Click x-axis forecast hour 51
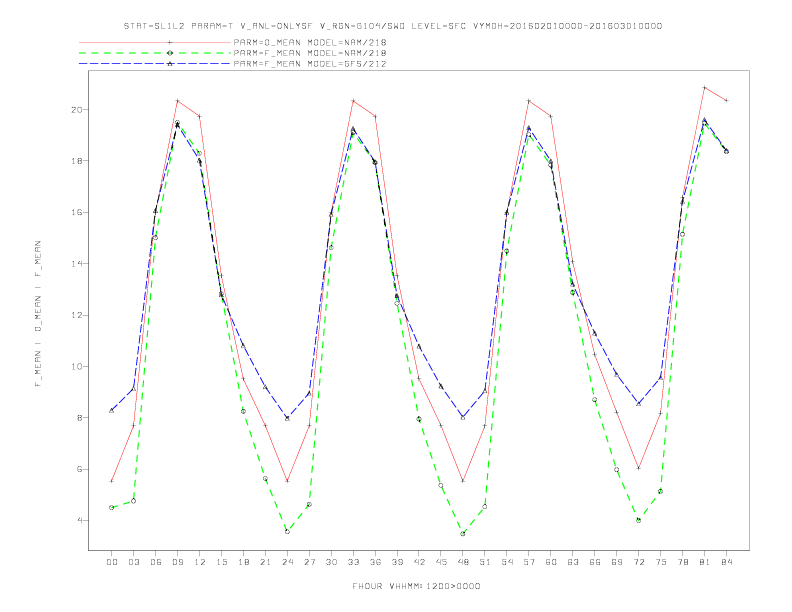This screenshot has height=612, width=792. (x=485, y=562)
